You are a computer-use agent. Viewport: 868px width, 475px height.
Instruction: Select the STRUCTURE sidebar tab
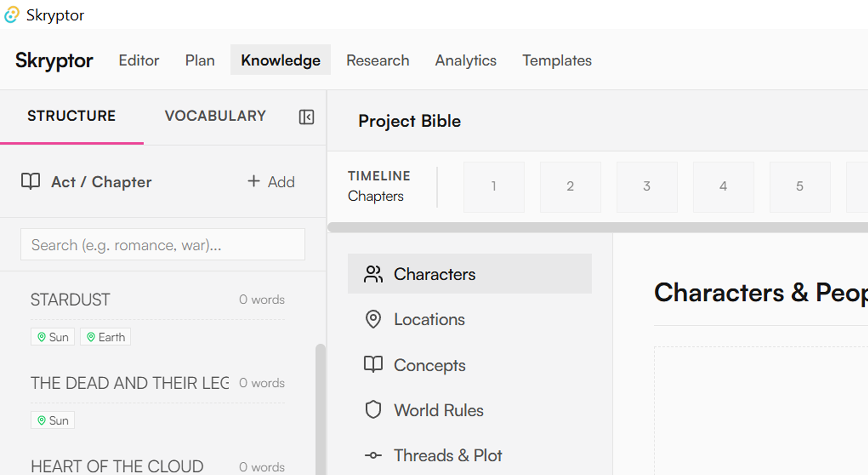click(71, 116)
